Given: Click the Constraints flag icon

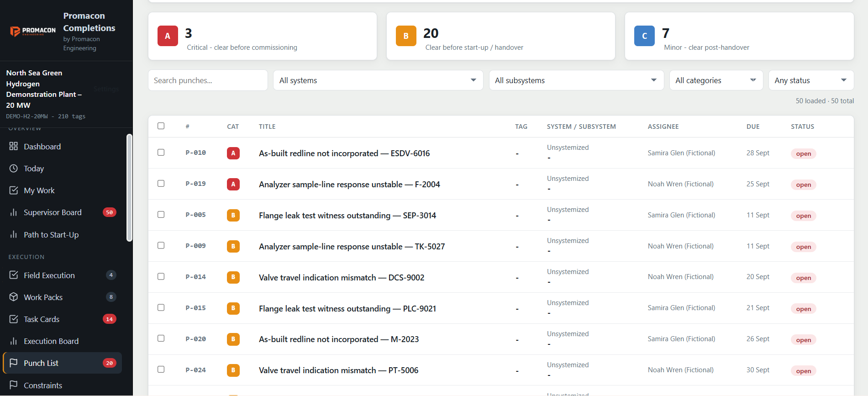Looking at the screenshot, I should (14, 385).
